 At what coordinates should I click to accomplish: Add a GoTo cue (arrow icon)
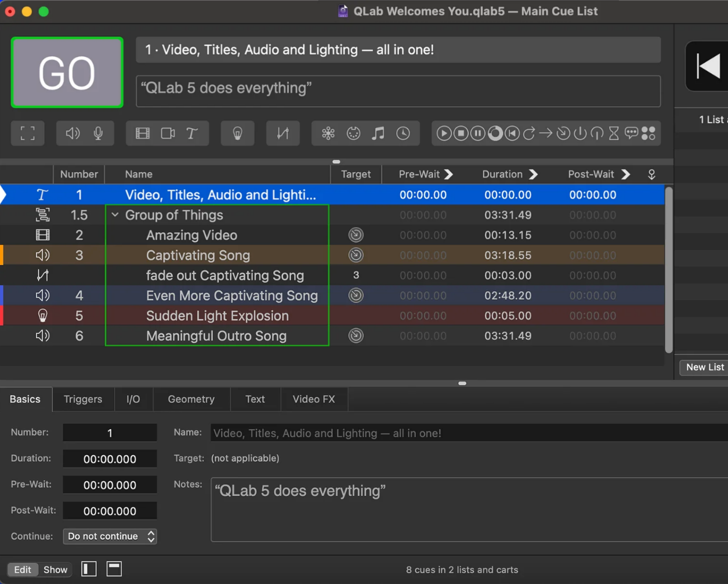(546, 133)
